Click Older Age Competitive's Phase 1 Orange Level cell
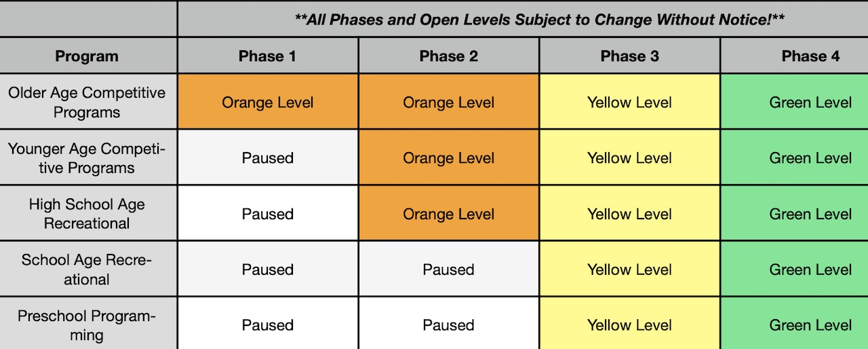The width and height of the screenshot is (868, 349). pyautogui.click(x=267, y=103)
